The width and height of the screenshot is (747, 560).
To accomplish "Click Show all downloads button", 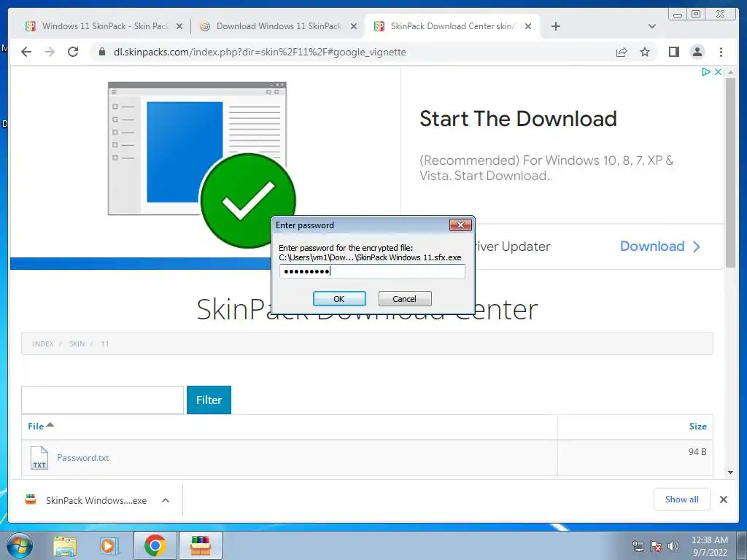I will (682, 499).
